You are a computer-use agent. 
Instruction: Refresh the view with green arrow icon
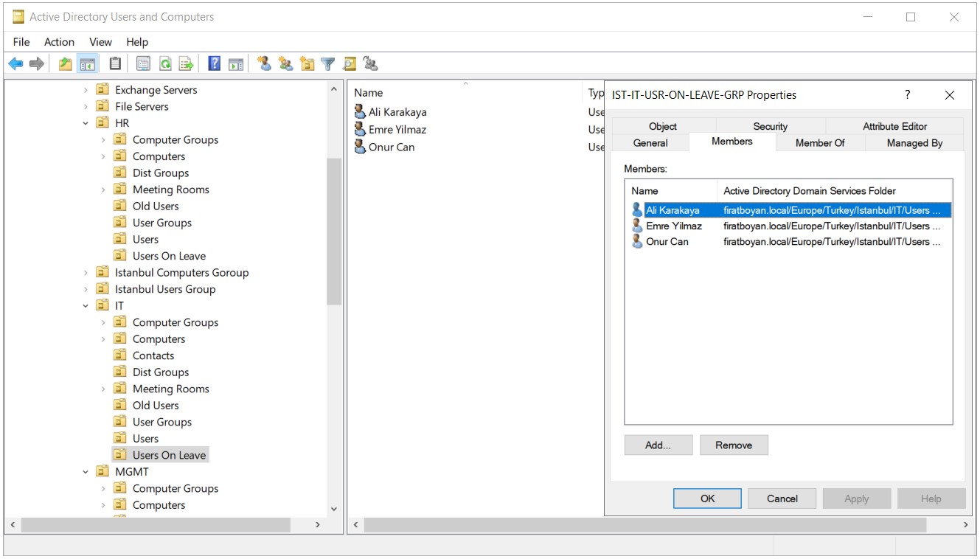(165, 64)
